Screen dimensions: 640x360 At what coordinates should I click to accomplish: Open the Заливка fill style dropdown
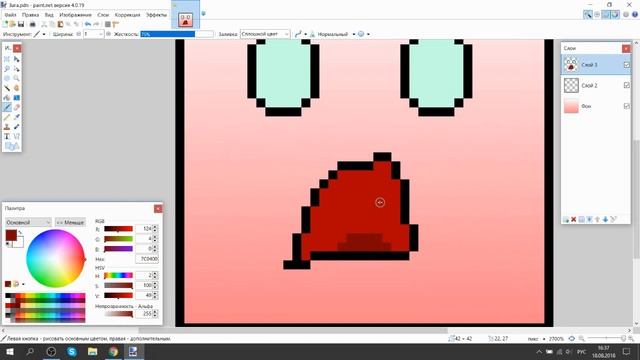[265, 34]
